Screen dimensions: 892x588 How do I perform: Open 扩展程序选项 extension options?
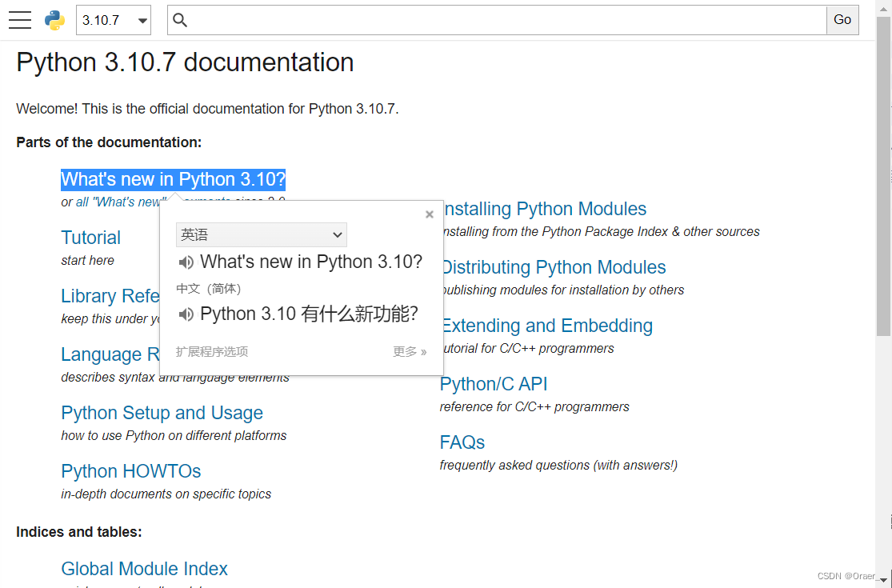212,351
